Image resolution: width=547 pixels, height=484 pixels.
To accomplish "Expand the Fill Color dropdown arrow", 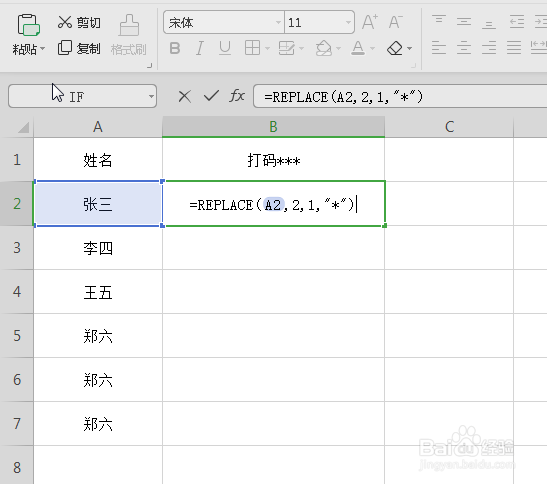I will (x=338, y=48).
